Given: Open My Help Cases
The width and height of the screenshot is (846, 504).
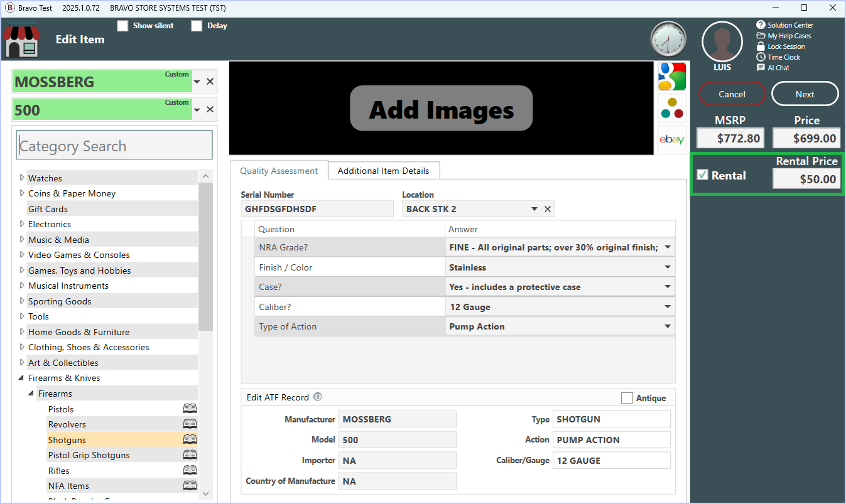Looking at the screenshot, I should pyautogui.click(x=784, y=36).
